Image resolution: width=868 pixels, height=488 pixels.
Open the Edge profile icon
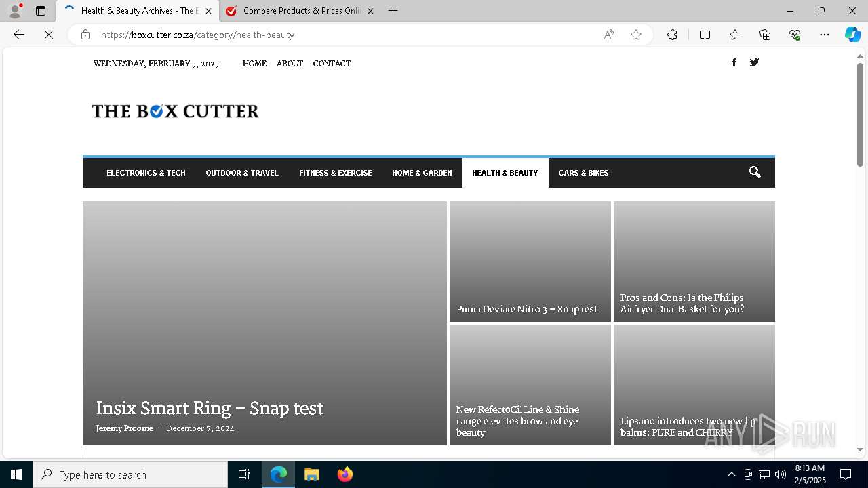pyautogui.click(x=15, y=11)
